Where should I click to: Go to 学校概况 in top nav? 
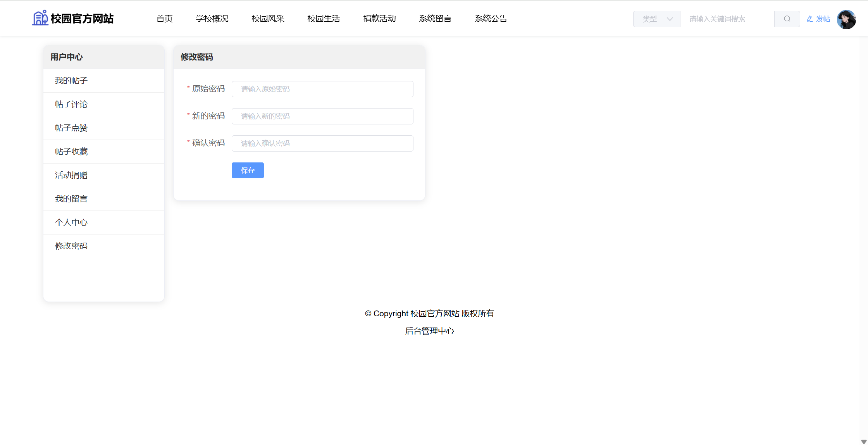(x=212, y=19)
